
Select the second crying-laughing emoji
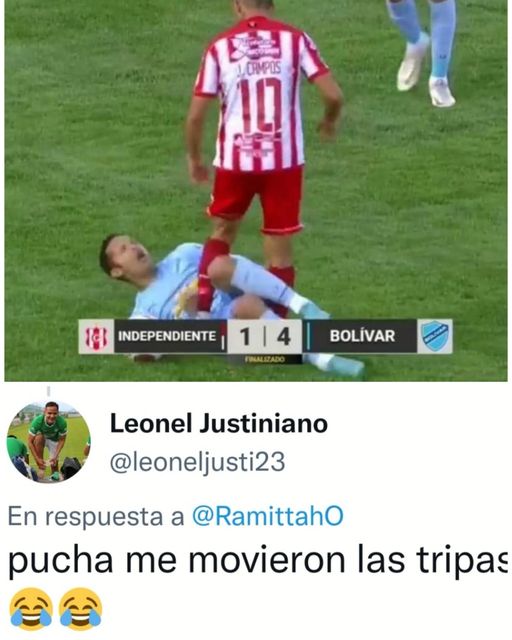click(x=80, y=609)
